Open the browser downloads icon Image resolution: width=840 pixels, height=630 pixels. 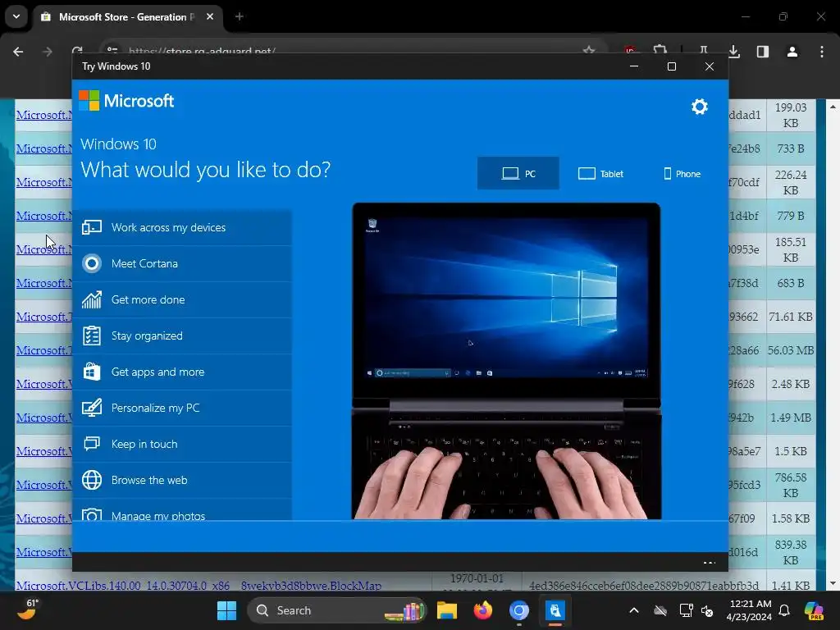click(x=734, y=52)
